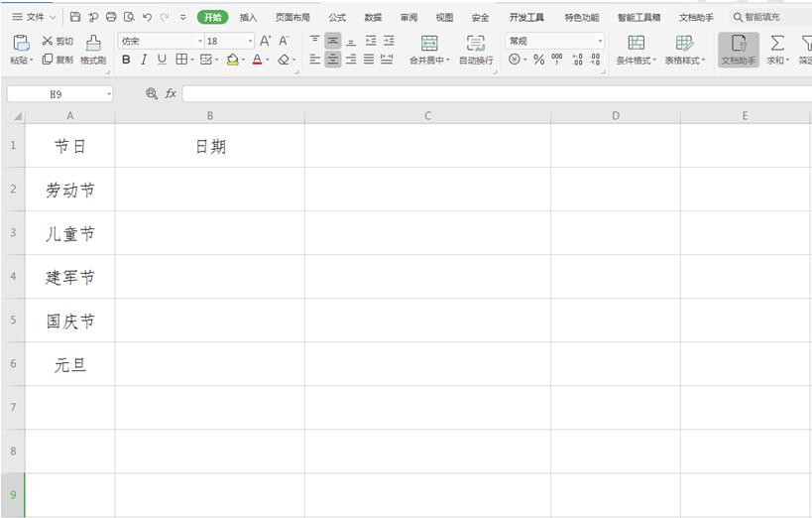Click the 复制 copy button
Image resolution: width=812 pixels, height=518 pixels.
[x=58, y=60]
